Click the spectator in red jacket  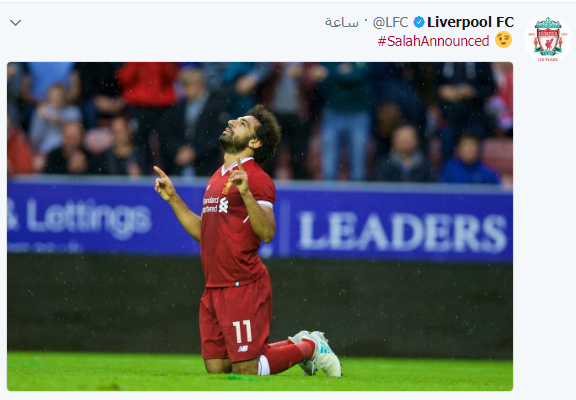point(148,84)
